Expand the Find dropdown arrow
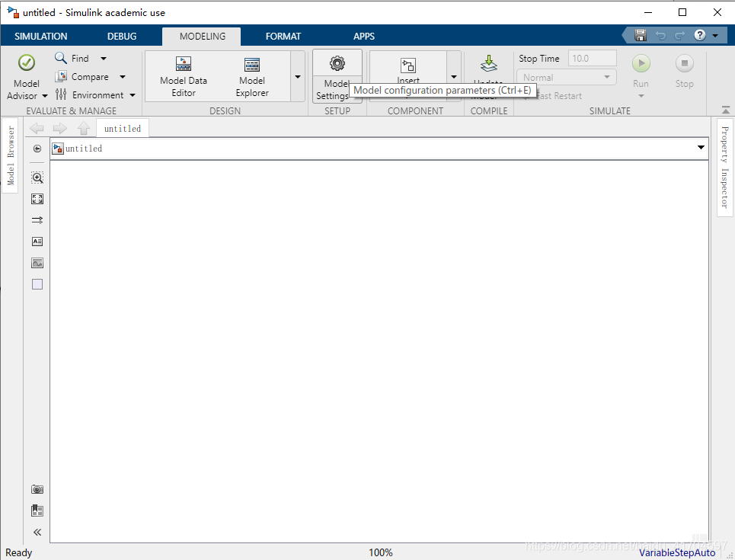The image size is (735, 560). pos(104,59)
